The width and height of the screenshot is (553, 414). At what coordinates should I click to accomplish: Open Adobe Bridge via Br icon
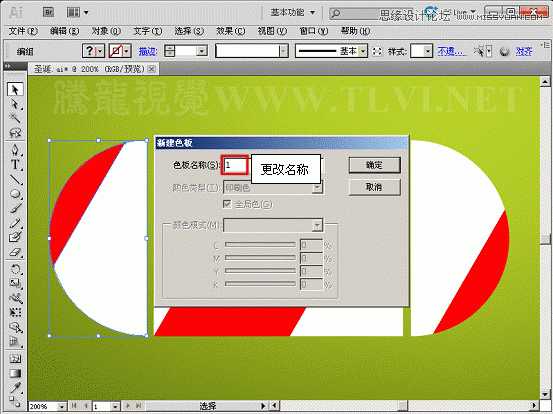click(x=49, y=13)
